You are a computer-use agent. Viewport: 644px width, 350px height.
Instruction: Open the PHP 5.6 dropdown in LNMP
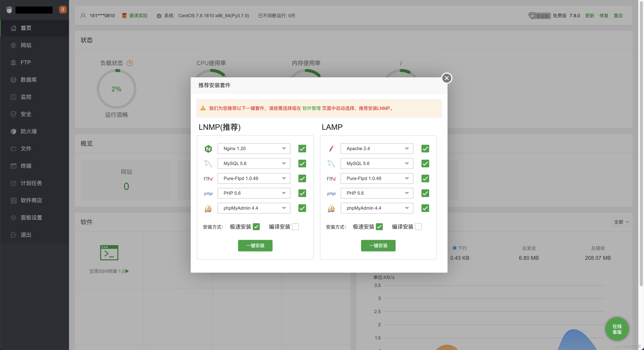click(x=254, y=193)
